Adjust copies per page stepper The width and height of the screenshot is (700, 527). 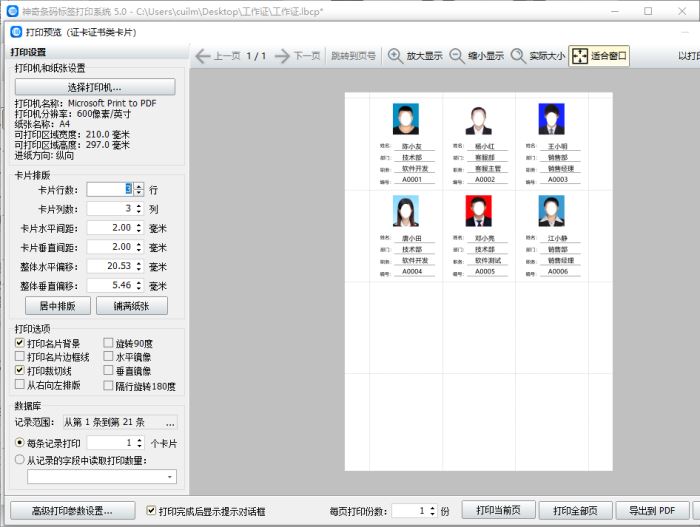(432, 510)
